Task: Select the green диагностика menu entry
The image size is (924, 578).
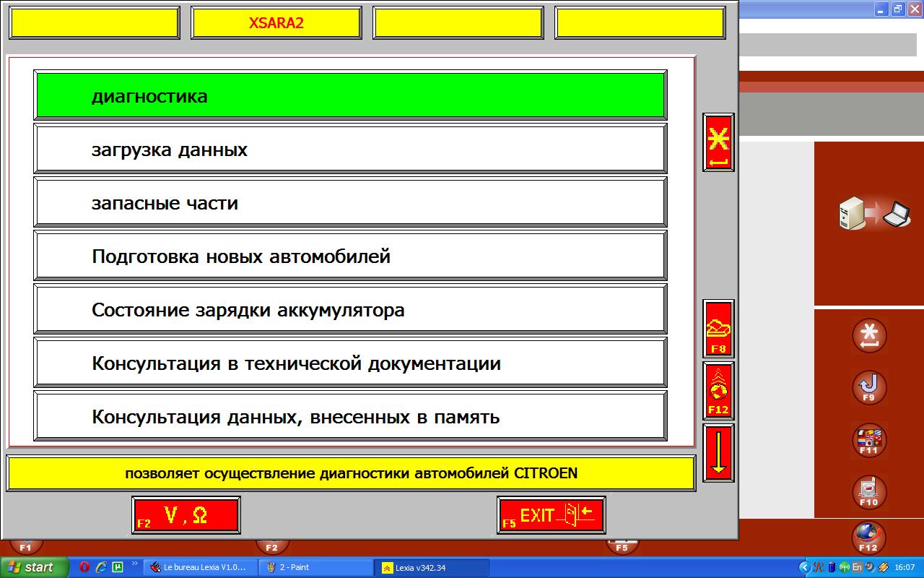Action: point(350,95)
